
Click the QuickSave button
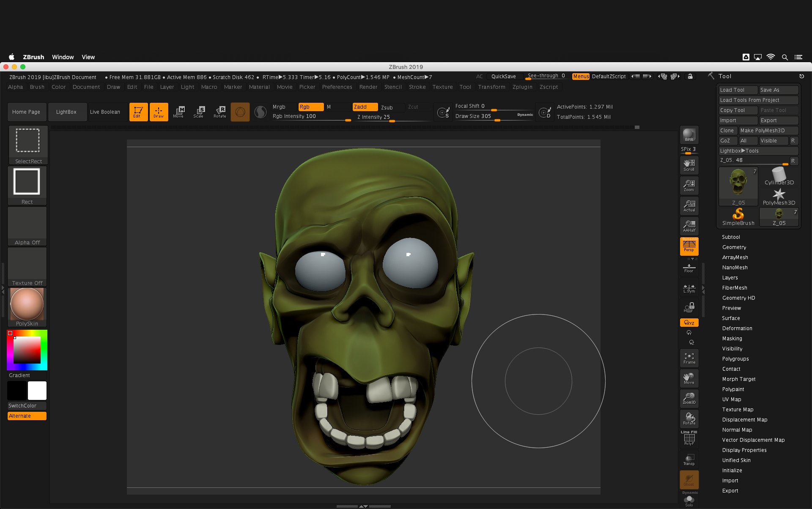503,77
